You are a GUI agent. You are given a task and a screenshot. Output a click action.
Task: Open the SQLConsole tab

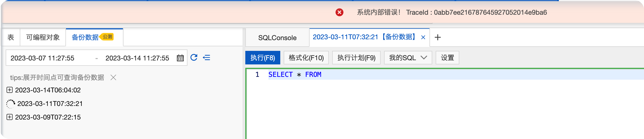(x=277, y=38)
